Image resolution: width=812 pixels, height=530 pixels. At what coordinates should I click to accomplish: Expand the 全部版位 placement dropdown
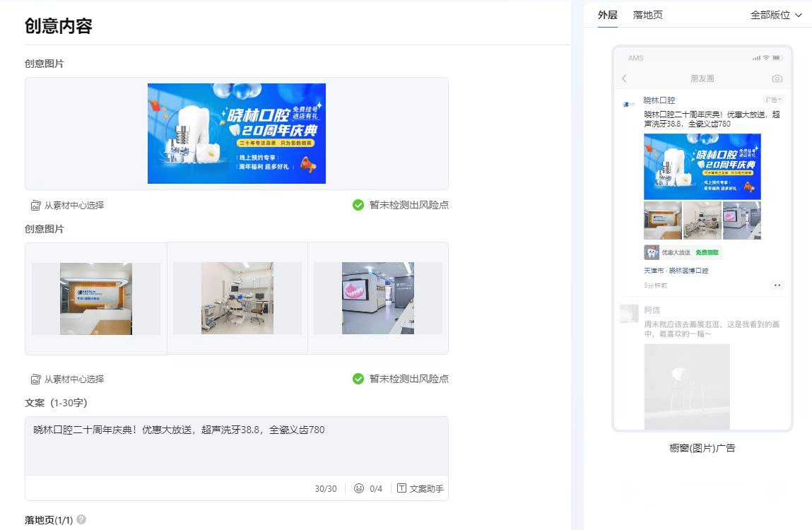pos(776,15)
